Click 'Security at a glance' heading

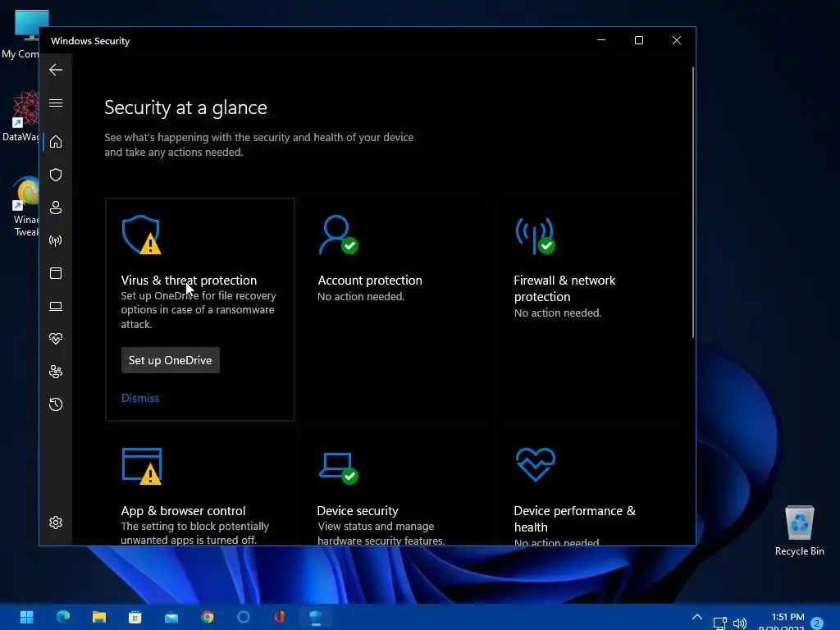(x=185, y=107)
